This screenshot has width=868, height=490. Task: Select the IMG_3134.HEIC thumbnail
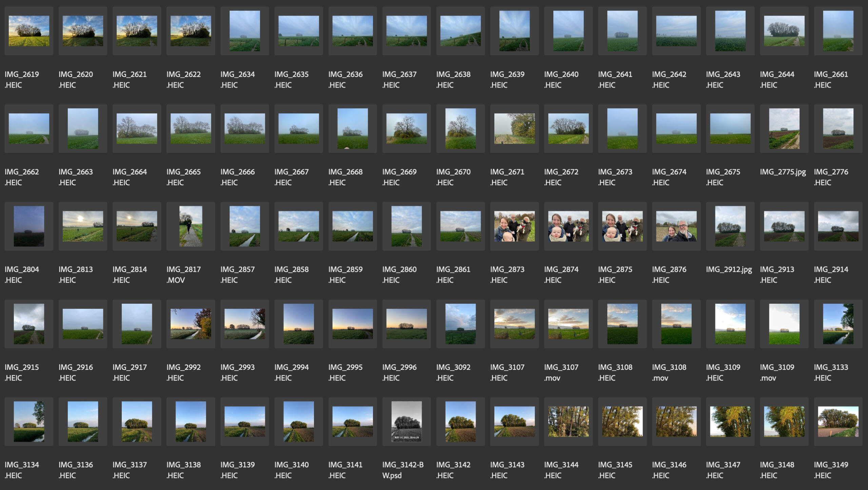pyautogui.click(x=29, y=421)
